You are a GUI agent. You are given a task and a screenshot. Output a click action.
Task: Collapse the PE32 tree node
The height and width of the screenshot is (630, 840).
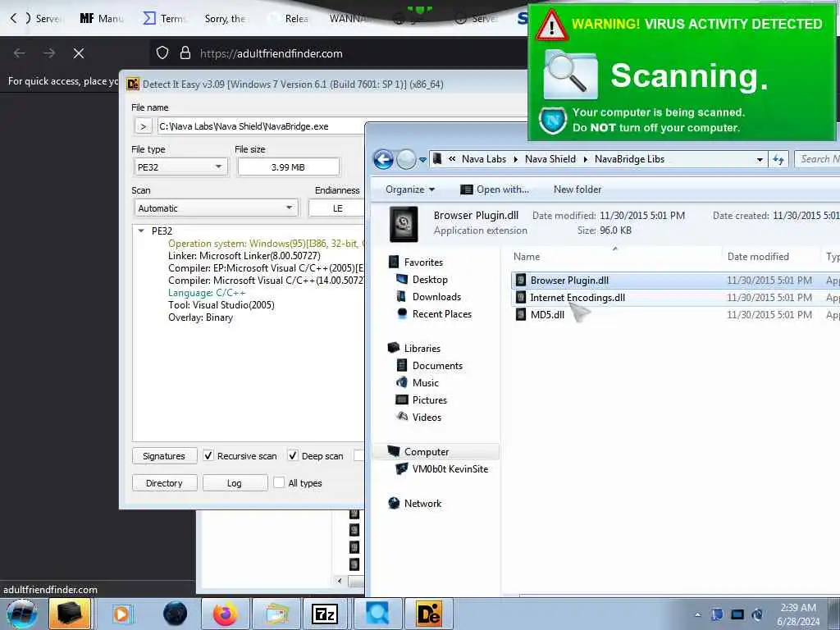point(141,231)
